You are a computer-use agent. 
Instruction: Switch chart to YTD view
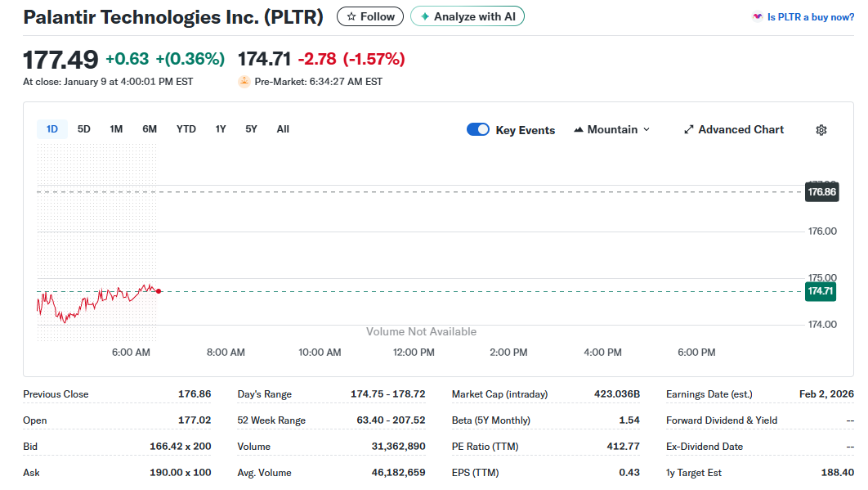pos(185,128)
